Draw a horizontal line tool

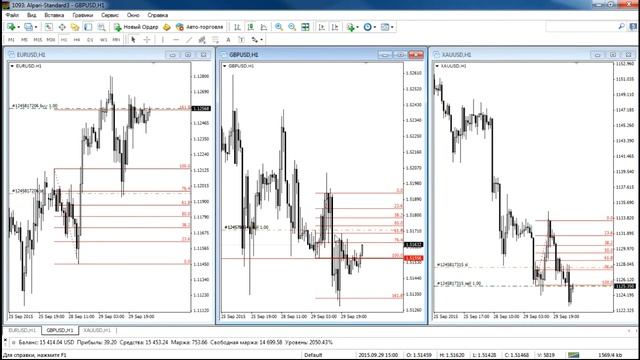(176, 40)
